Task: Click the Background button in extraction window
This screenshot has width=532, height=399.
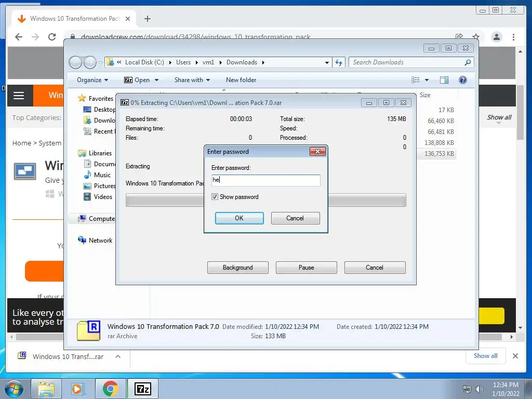Action: [x=238, y=268]
